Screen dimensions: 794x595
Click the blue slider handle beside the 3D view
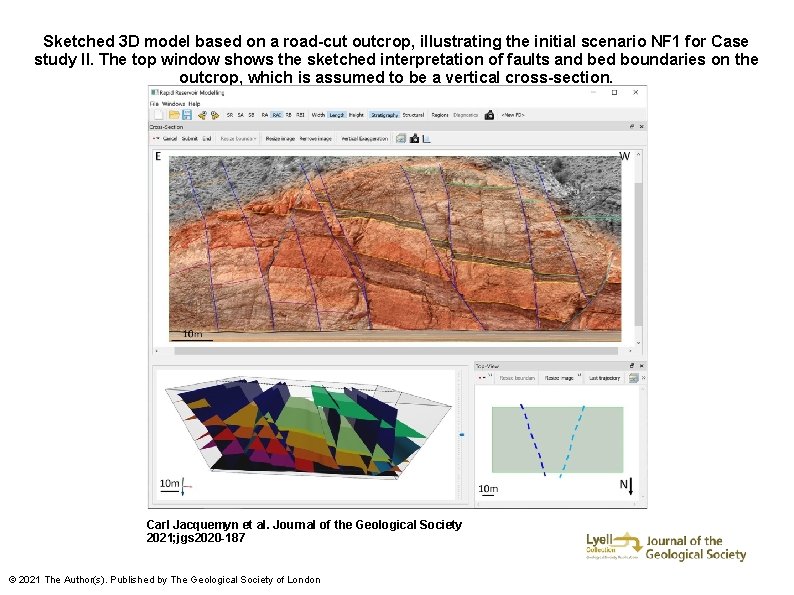(x=462, y=434)
